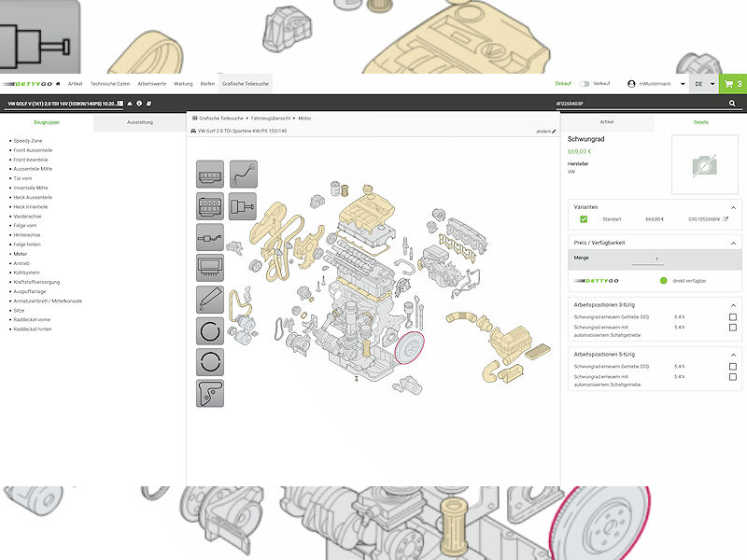Image resolution: width=747 pixels, height=560 pixels.
Task: Click the GettyGo logo
Action: (x=27, y=84)
